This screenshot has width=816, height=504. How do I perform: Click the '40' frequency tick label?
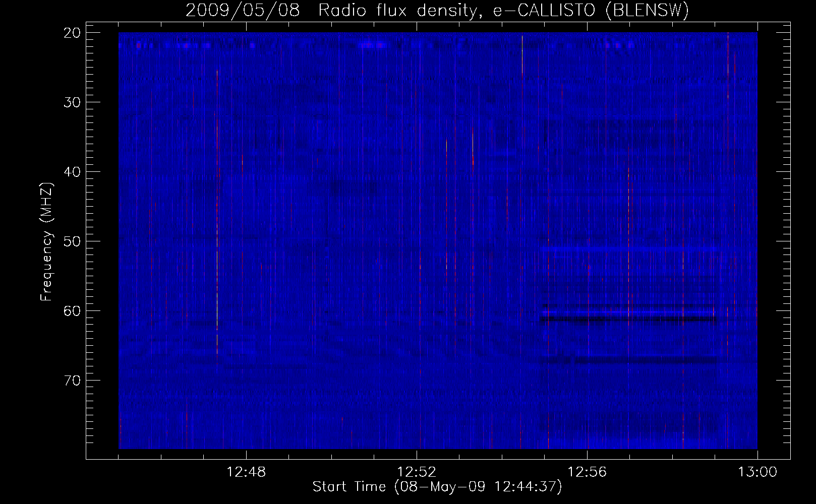(73, 172)
